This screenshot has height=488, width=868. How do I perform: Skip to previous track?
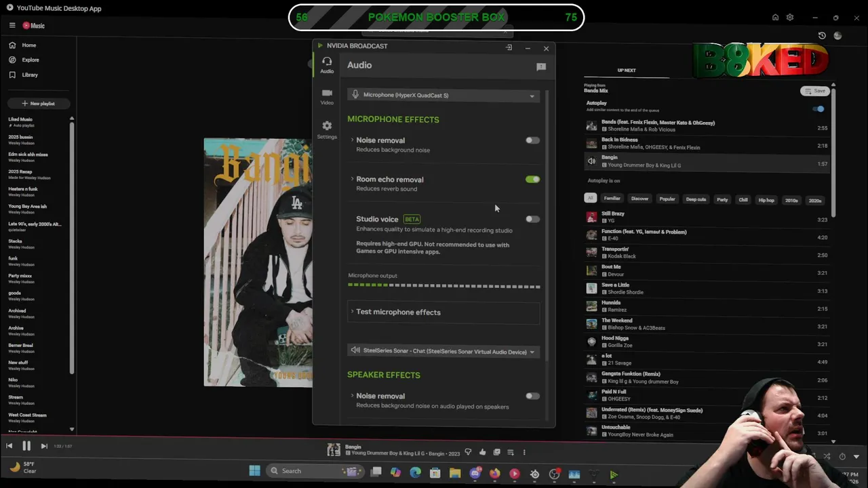[x=9, y=446]
